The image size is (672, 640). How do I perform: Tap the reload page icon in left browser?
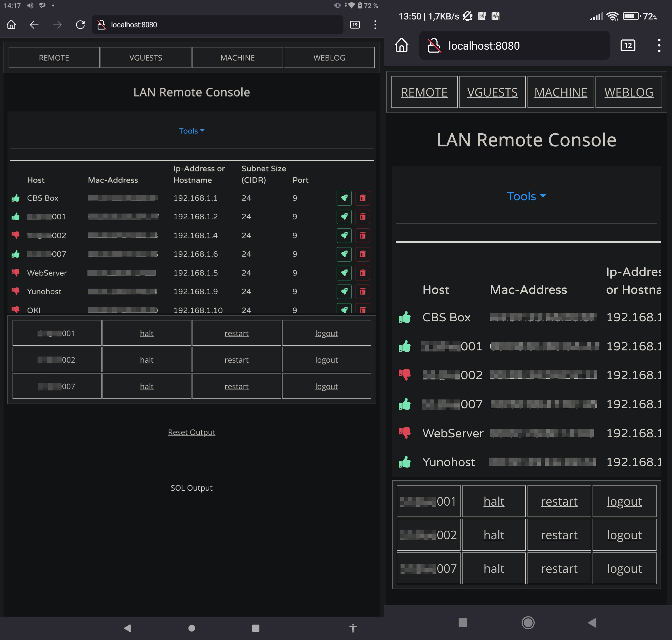pyautogui.click(x=80, y=25)
